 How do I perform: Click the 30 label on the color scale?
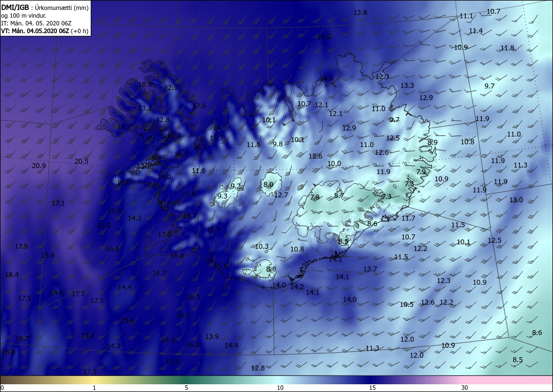click(x=465, y=388)
